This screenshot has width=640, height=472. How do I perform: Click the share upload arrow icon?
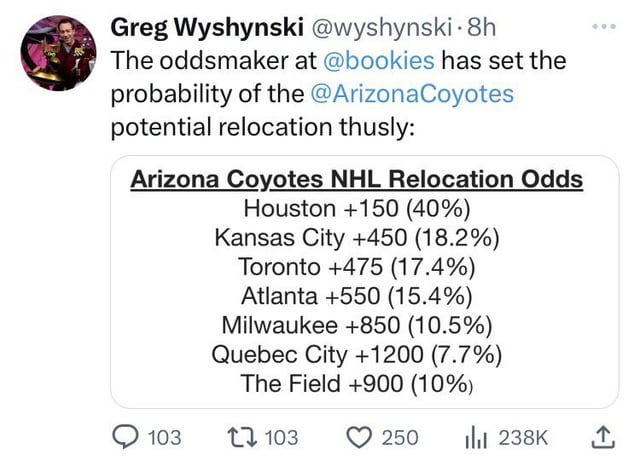603,436
